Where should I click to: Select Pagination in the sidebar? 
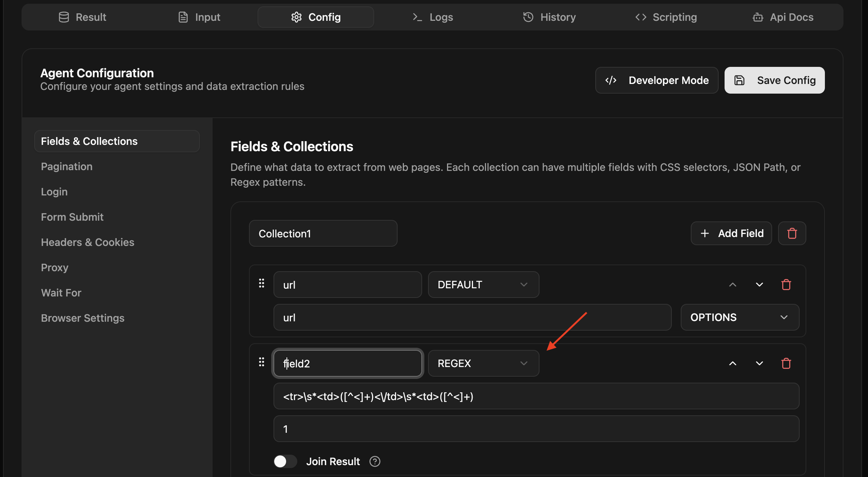point(67,166)
